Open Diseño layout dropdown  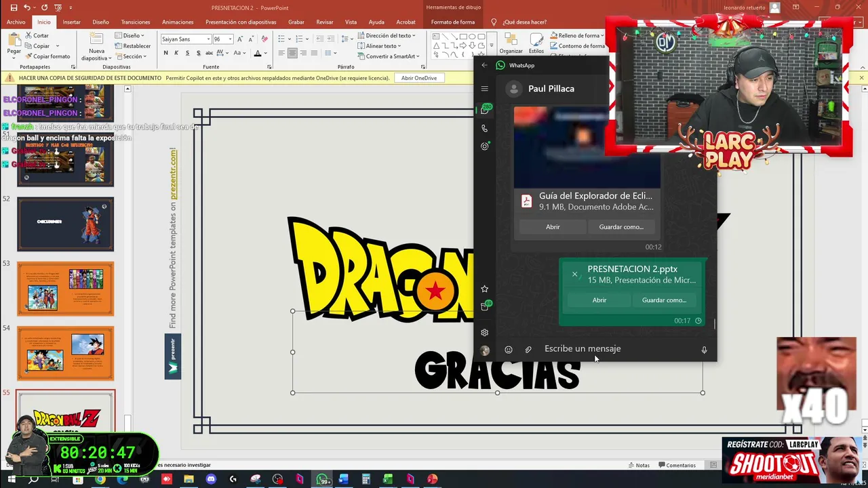pyautogui.click(x=130, y=35)
